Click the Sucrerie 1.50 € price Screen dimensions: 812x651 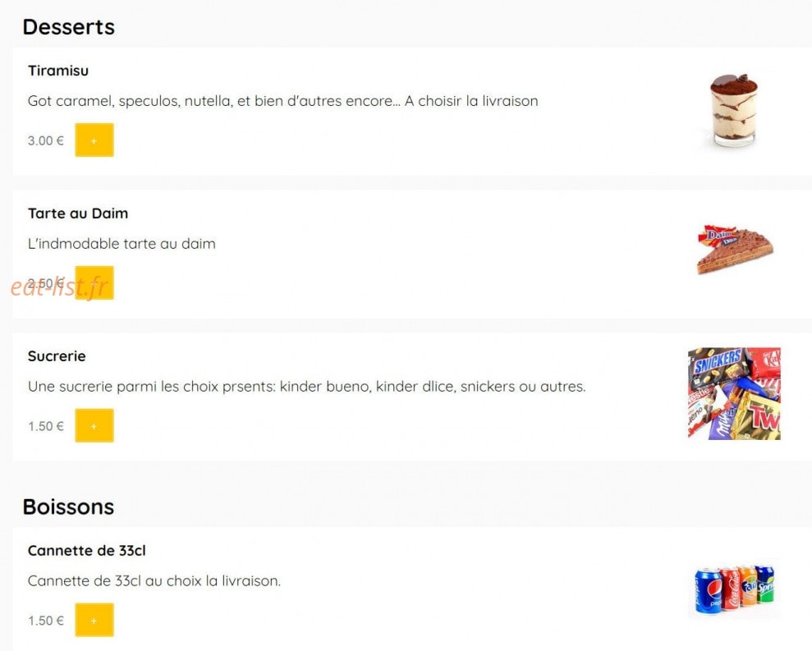pyautogui.click(x=46, y=426)
